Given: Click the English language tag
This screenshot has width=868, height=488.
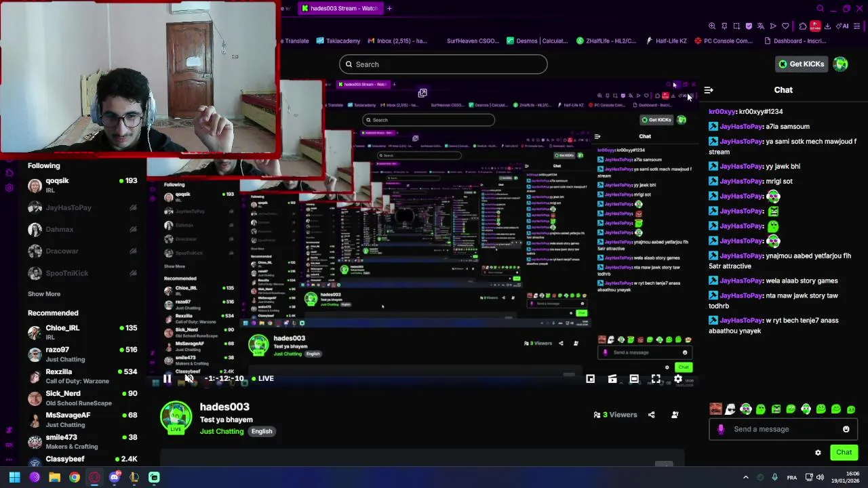Looking at the screenshot, I should (262, 431).
